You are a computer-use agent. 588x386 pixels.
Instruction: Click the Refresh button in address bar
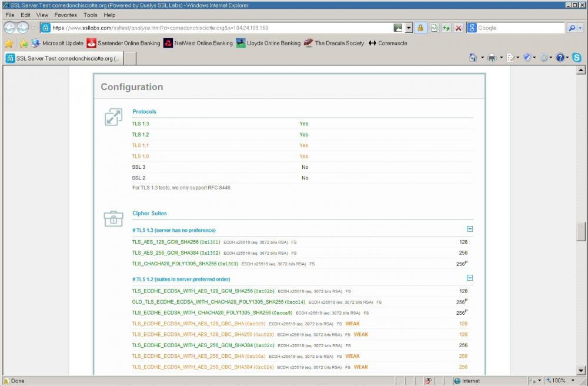(x=446, y=28)
